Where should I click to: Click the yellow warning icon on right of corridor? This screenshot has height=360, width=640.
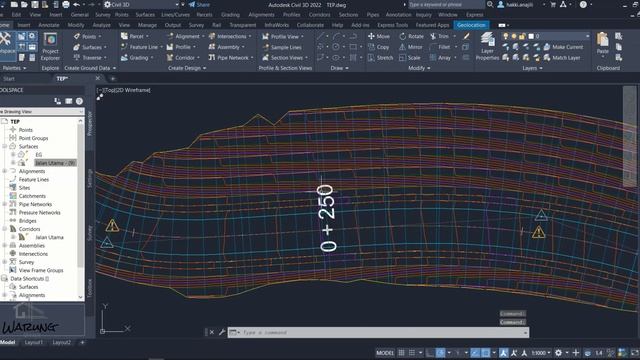pyautogui.click(x=539, y=232)
